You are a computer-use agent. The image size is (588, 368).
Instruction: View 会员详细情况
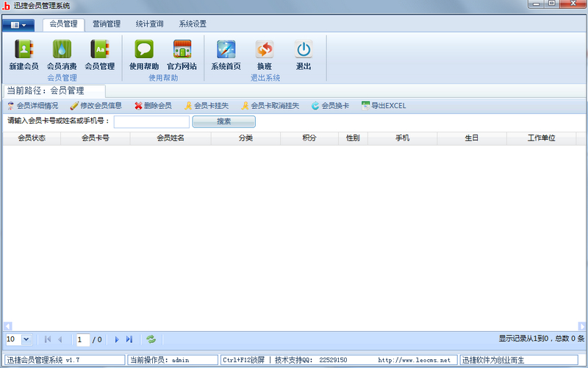coord(33,106)
